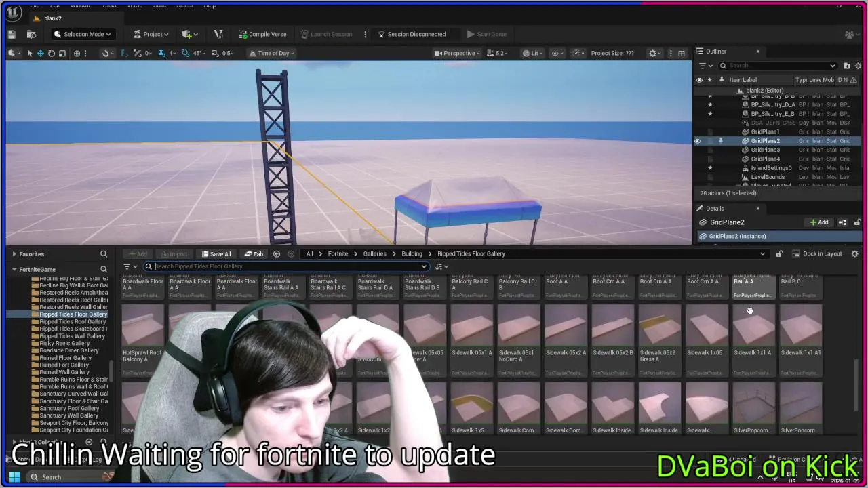Open the viewport Show eye dropdown
868x488 pixels.
click(557, 53)
